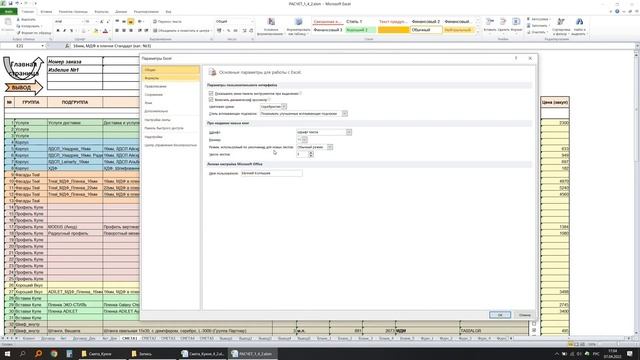This screenshot has width=640, height=360.
Task: Open the font size dropdown in options
Action: (x=304, y=140)
